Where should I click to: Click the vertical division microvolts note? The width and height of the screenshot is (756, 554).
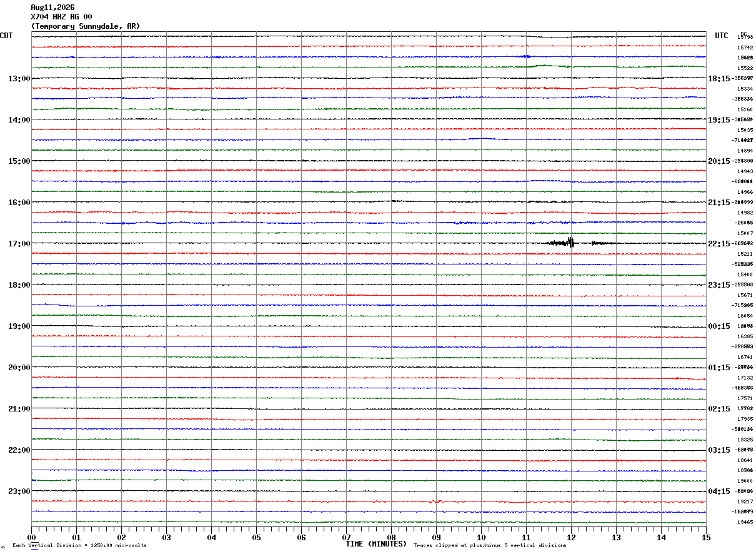tap(79, 546)
